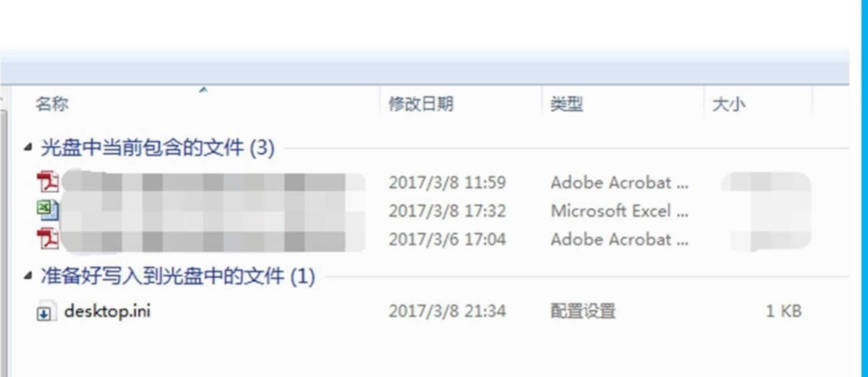Click the PDF icon of the 11:59 file
This screenshot has height=377, width=868.
tap(48, 182)
